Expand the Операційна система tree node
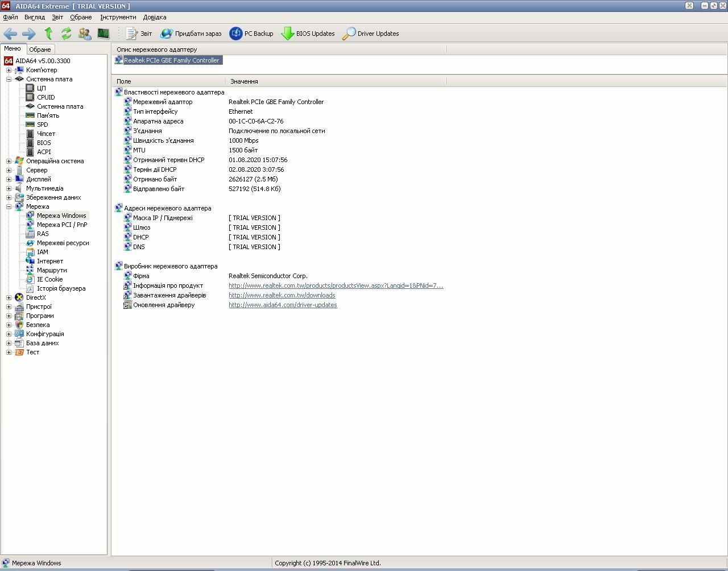The height and width of the screenshot is (571, 728). [x=9, y=161]
